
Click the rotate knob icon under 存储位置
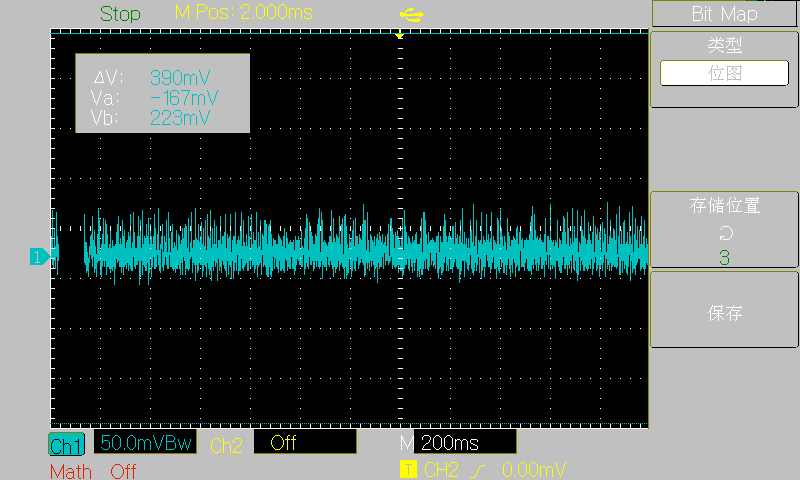(725, 234)
